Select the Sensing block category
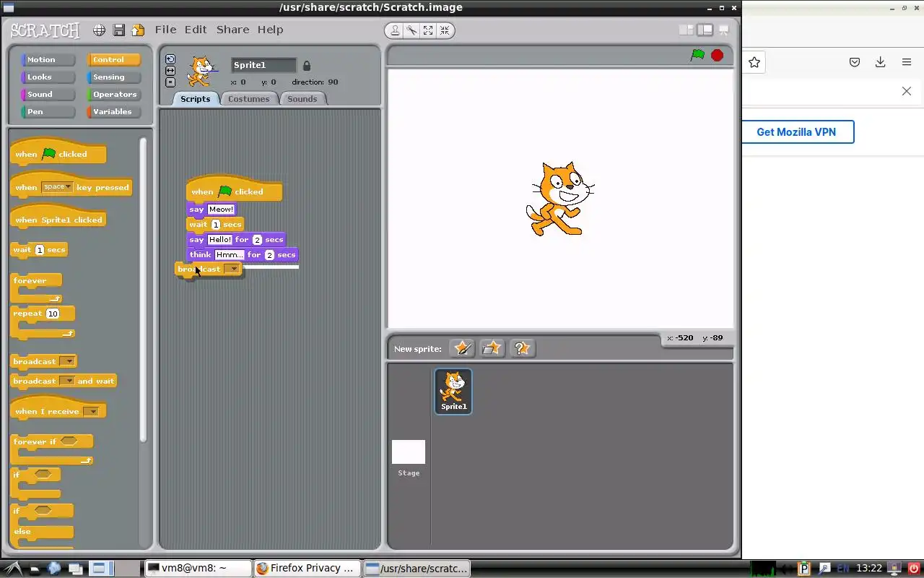924x578 pixels. coord(113,77)
